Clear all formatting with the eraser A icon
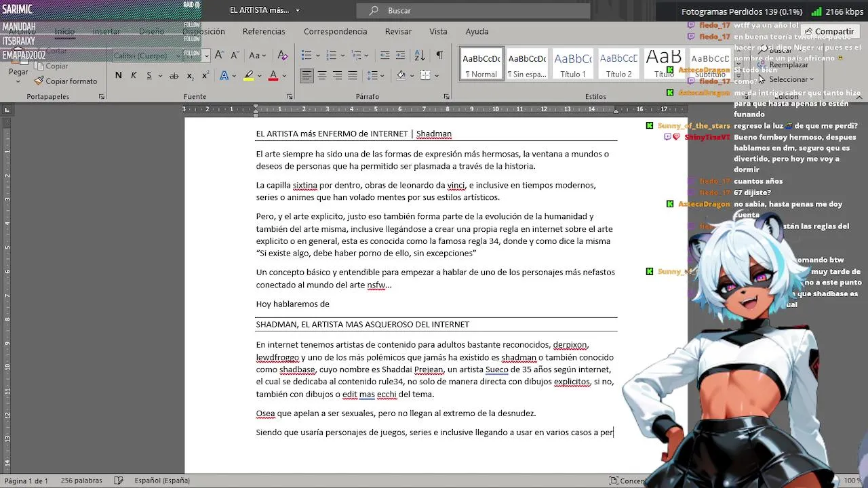Screen dimensions: 868x488 pyautogui.click(x=283, y=55)
